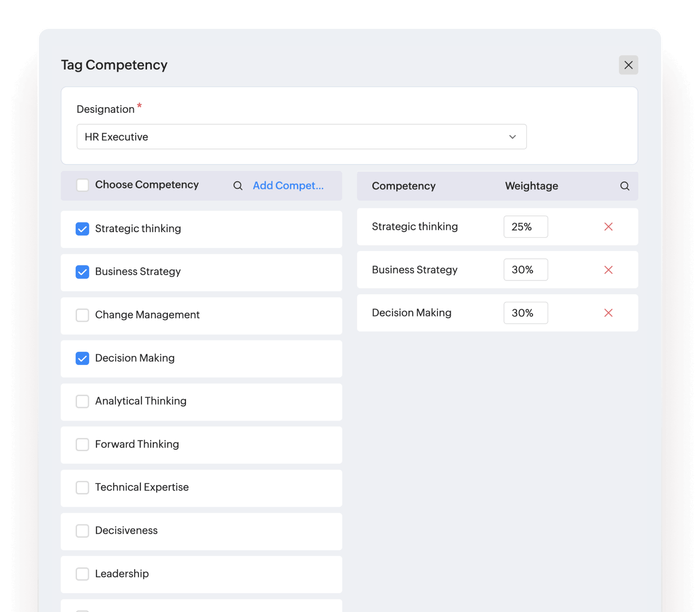Search within the Choose Competency list
Viewport: 700px width, 612px height.
point(238,185)
